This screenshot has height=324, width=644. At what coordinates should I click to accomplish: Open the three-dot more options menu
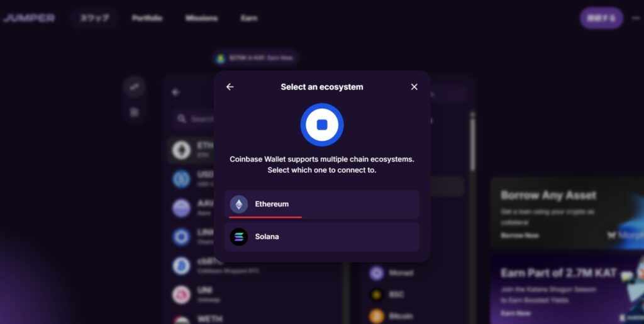point(636,18)
